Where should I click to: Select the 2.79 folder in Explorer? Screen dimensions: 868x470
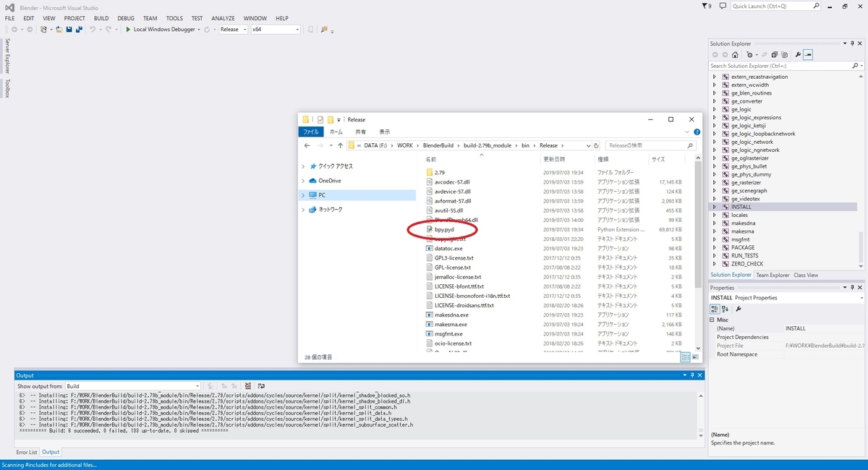[441, 172]
